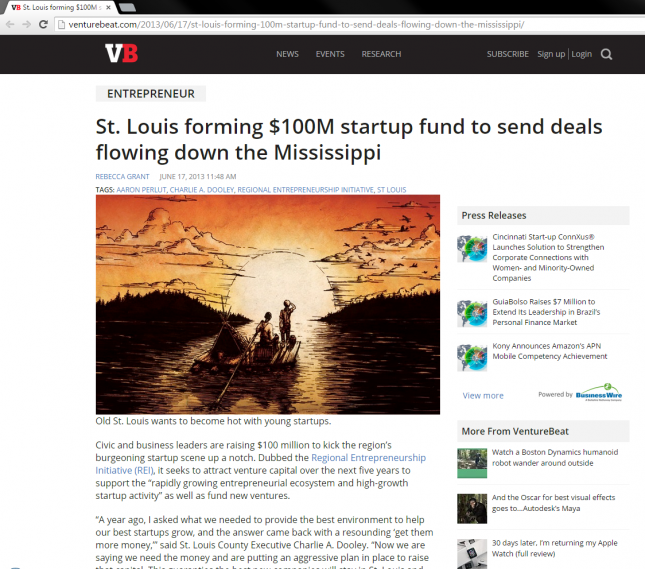Viewport: 645px width, 569px height.
Task: Click View more under Press Releases
Action: pos(483,395)
